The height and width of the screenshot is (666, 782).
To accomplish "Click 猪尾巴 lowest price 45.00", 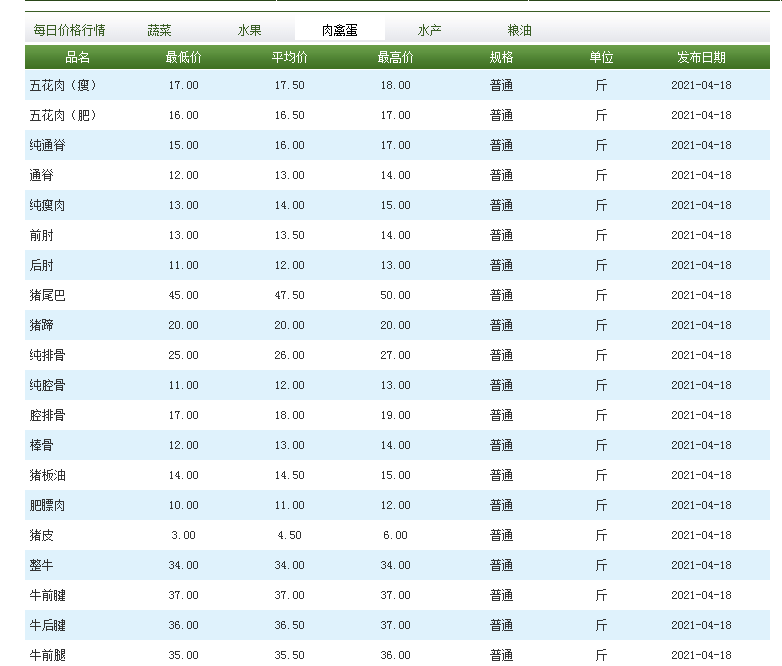I will (x=184, y=295).
